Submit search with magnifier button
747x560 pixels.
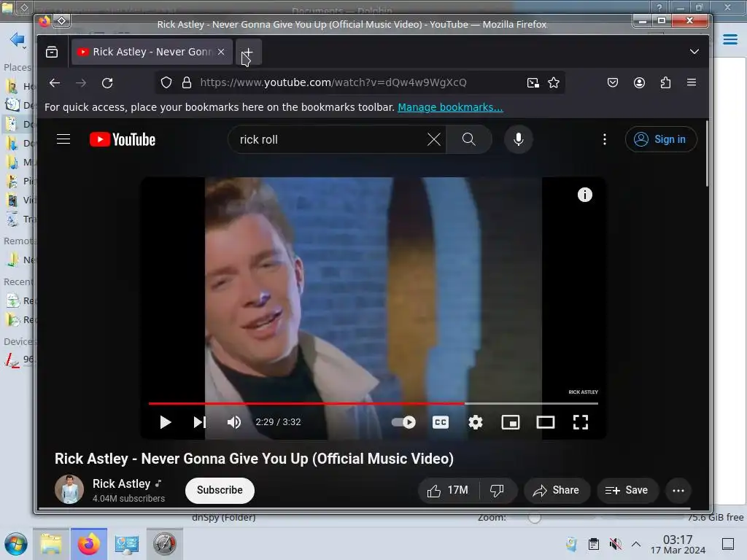pos(469,139)
